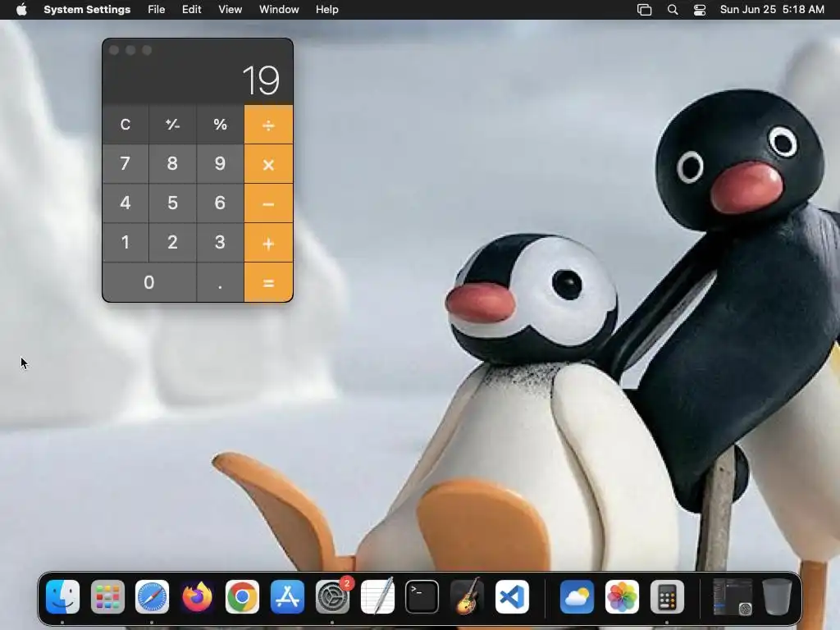Click the Calculator display showing 19
Viewport: 840px width, 630px height.
click(261, 80)
